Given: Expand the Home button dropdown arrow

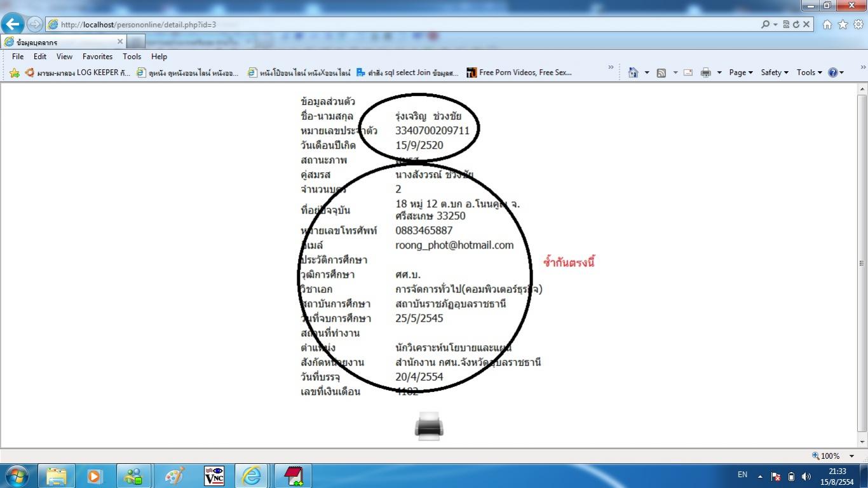Looking at the screenshot, I should 647,72.
